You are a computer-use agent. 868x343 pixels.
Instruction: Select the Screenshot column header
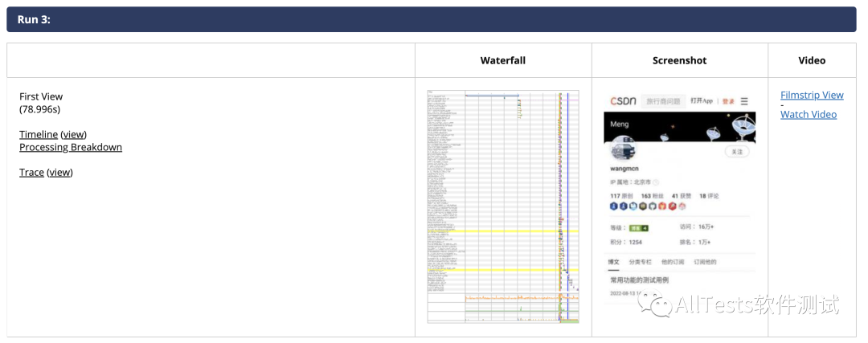tap(680, 60)
